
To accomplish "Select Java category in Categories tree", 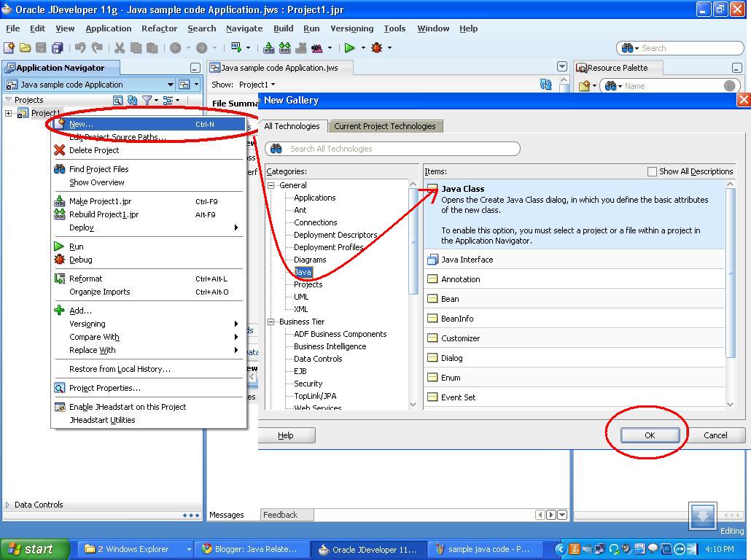I will click(x=303, y=272).
